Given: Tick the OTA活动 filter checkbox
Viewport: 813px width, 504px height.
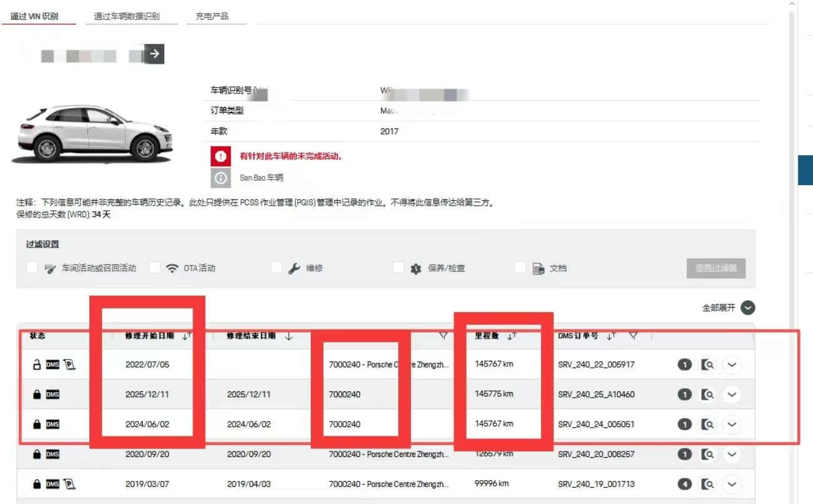Looking at the screenshot, I should coord(155,268).
